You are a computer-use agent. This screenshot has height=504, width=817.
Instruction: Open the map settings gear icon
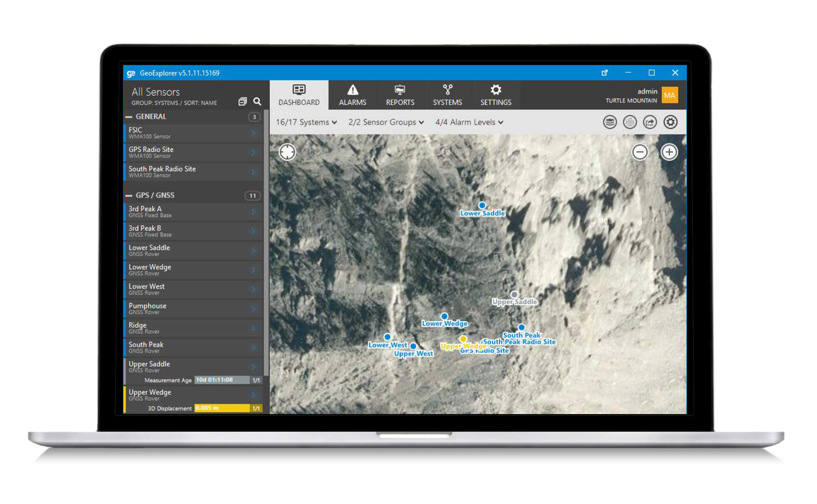point(670,122)
